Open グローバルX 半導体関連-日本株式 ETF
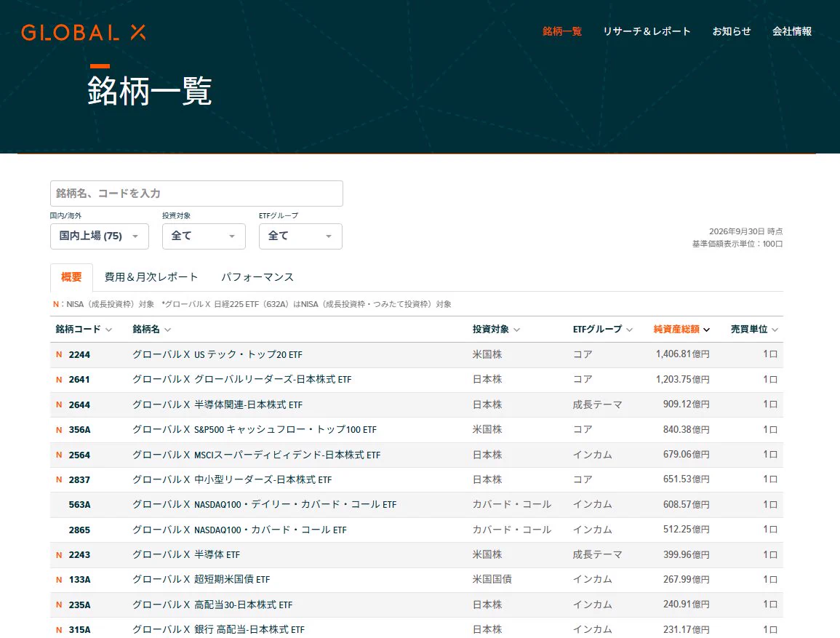This screenshot has width=840, height=638. click(x=217, y=404)
